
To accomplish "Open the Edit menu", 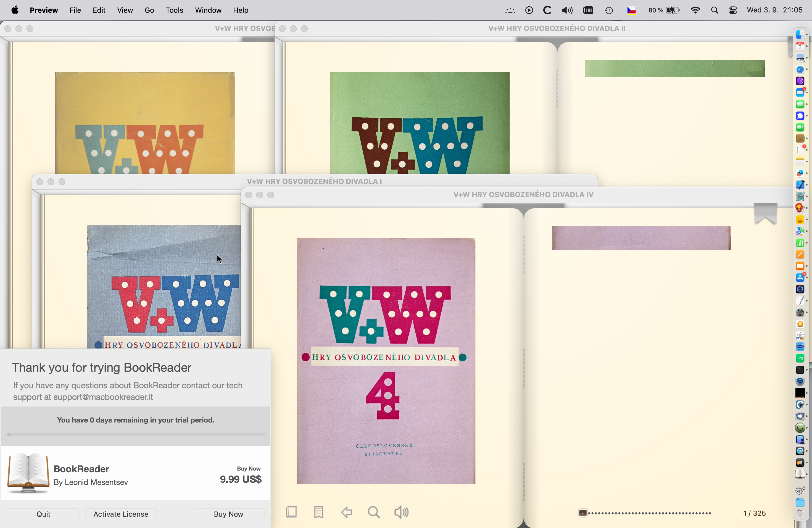I will click(99, 10).
